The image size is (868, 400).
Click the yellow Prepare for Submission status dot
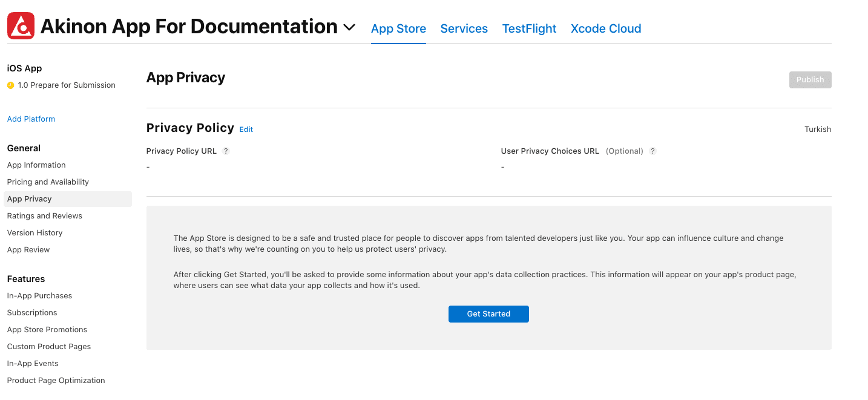pyautogui.click(x=10, y=85)
